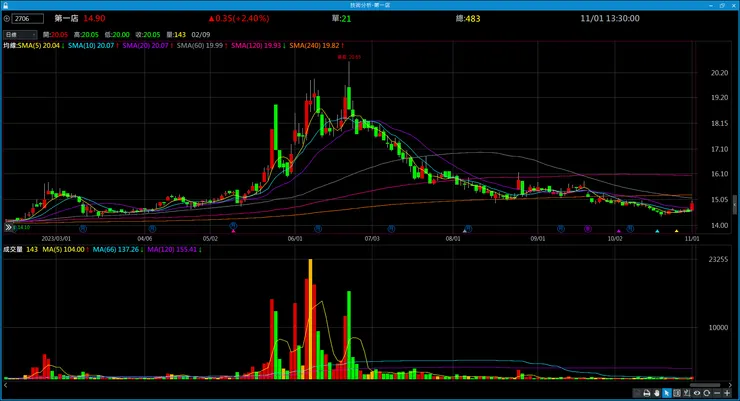Click the 20.20 price axis label
The height and width of the screenshot is (401, 740).
pos(719,73)
